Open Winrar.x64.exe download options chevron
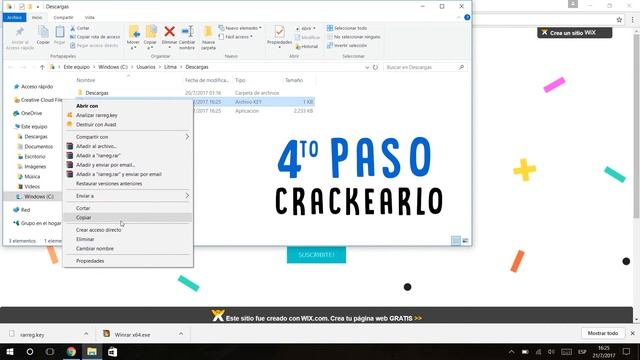The image size is (640, 360). 181,334
